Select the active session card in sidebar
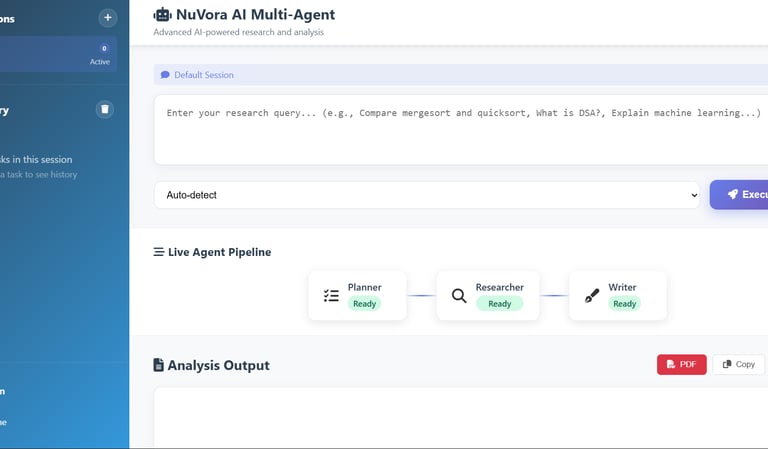 58,54
